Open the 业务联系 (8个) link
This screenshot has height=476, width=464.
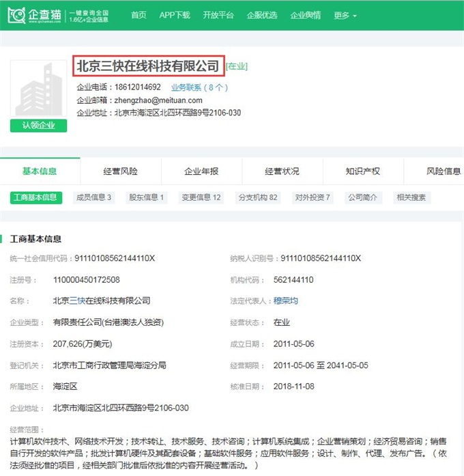199,87
